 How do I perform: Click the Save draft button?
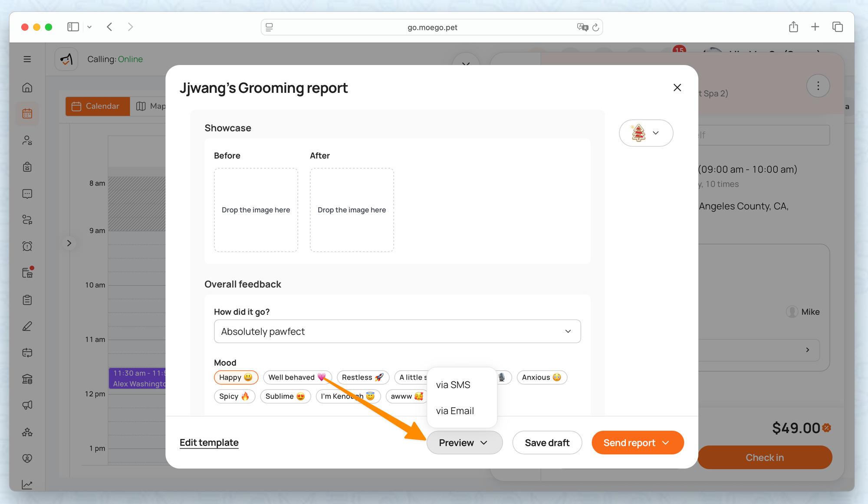(547, 443)
